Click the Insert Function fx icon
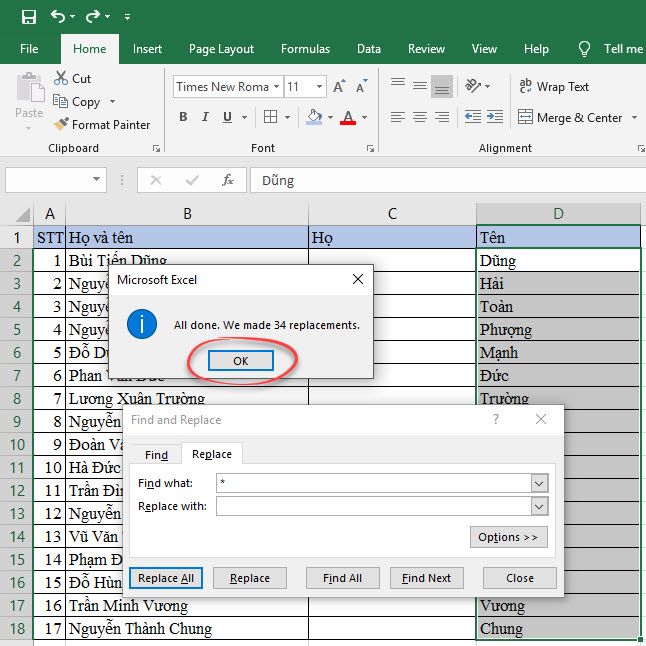 point(228,181)
